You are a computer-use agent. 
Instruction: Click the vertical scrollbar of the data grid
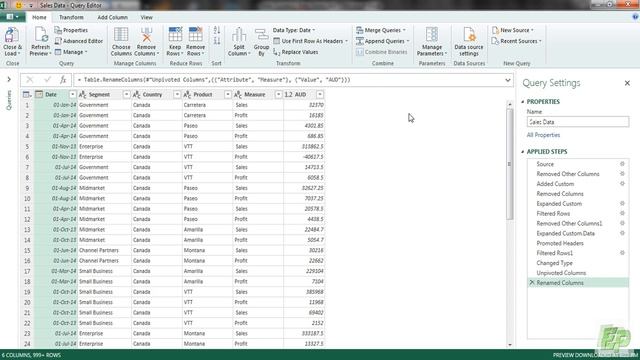pos(509,163)
